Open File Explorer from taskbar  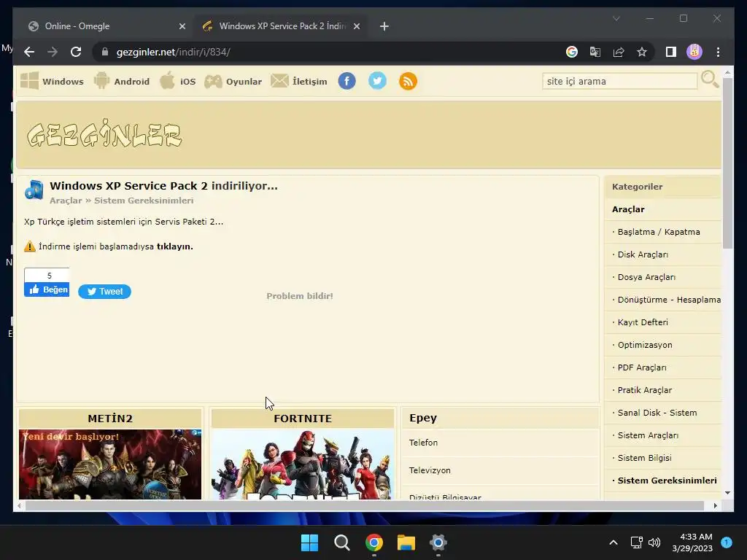pyautogui.click(x=406, y=542)
